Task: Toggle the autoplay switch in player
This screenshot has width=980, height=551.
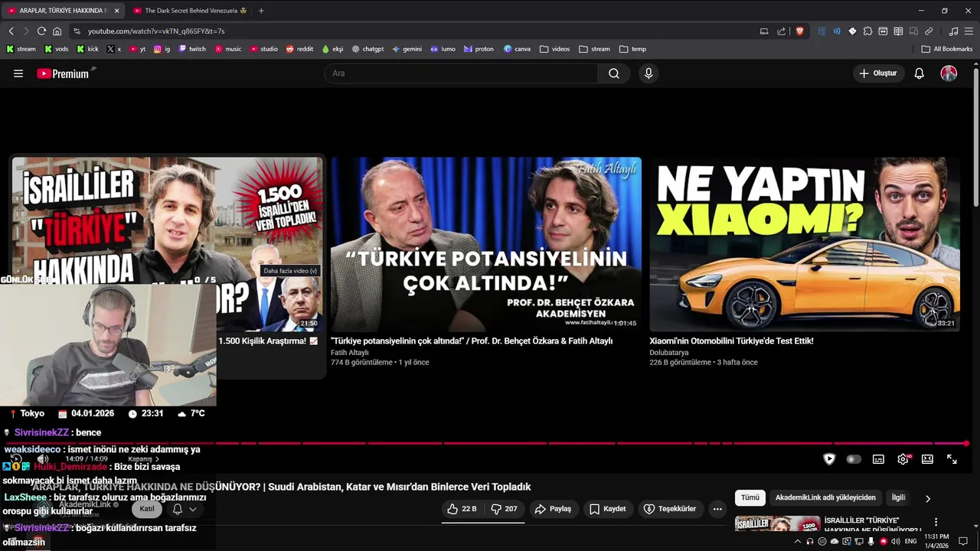Action: point(854,459)
